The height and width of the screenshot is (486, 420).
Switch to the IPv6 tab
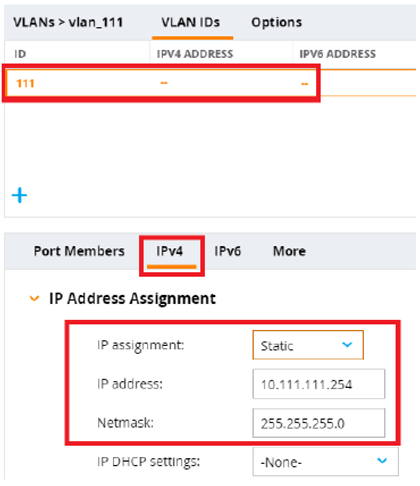click(x=227, y=251)
